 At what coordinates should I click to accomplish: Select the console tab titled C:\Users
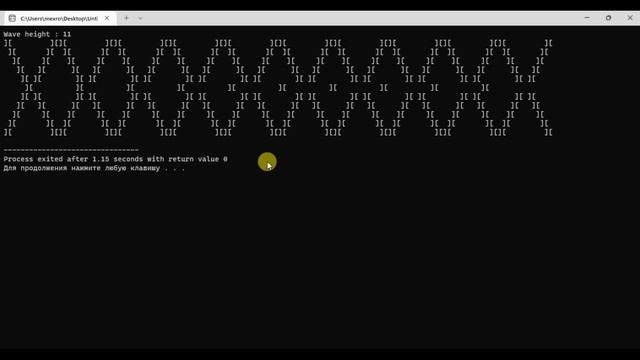tap(60, 18)
